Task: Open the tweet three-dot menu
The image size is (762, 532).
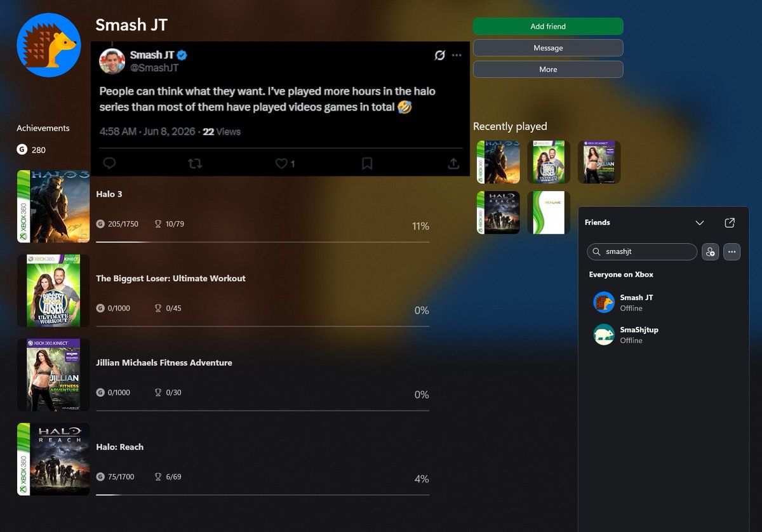Action: click(x=457, y=55)
